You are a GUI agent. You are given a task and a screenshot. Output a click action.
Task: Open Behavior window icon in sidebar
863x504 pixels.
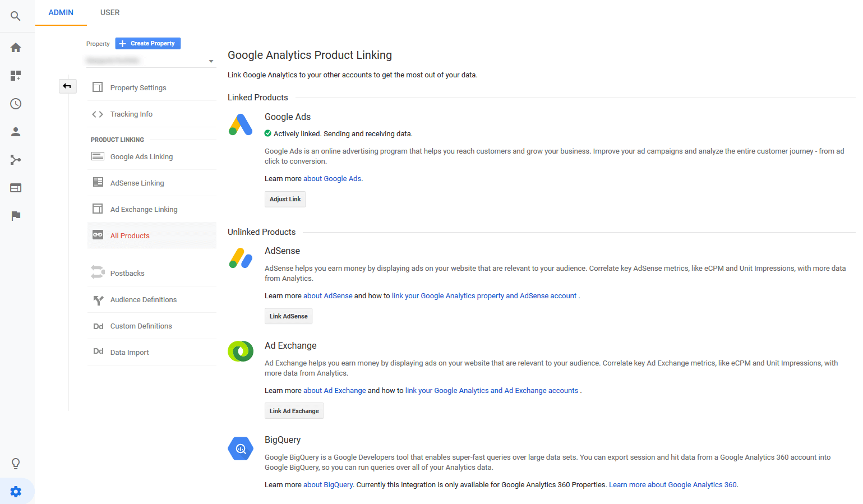[x=16, y=188]
